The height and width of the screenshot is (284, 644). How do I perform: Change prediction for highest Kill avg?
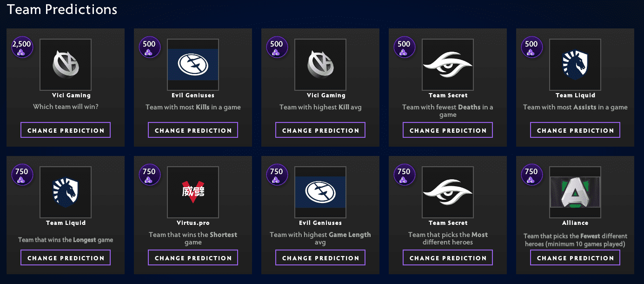tap(320, 130)
